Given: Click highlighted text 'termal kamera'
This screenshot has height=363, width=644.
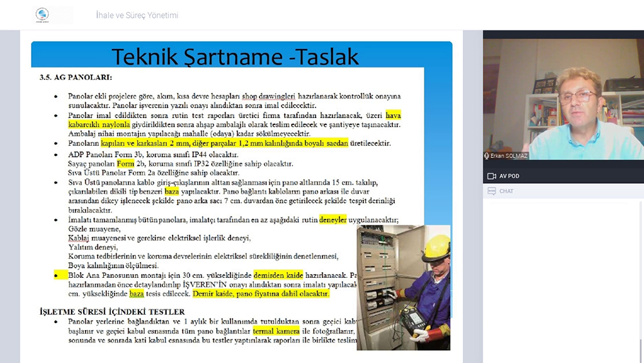Looking at the screenshot, I should tap(276, 331).
